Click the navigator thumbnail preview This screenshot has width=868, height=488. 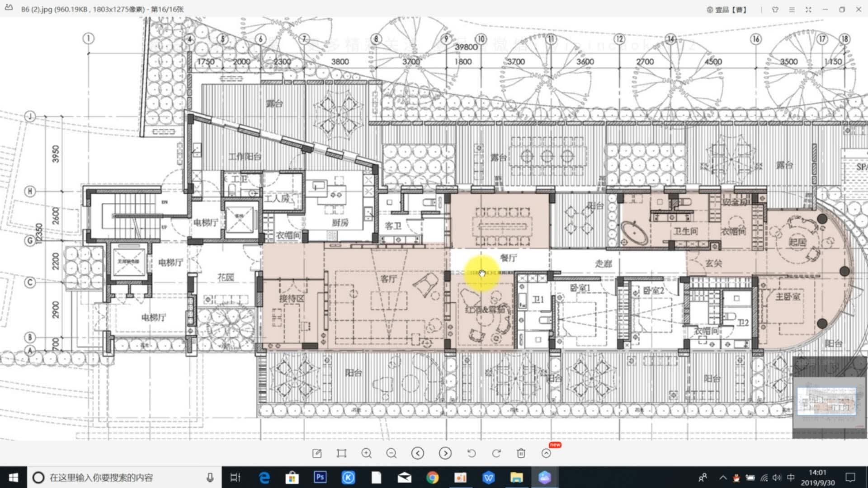click(x=826, y=401)
